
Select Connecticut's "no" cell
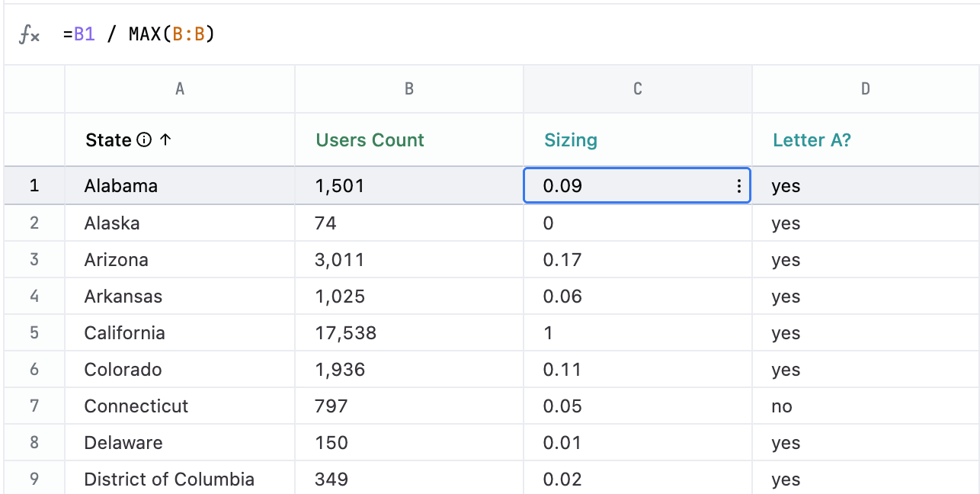[782, 406]
